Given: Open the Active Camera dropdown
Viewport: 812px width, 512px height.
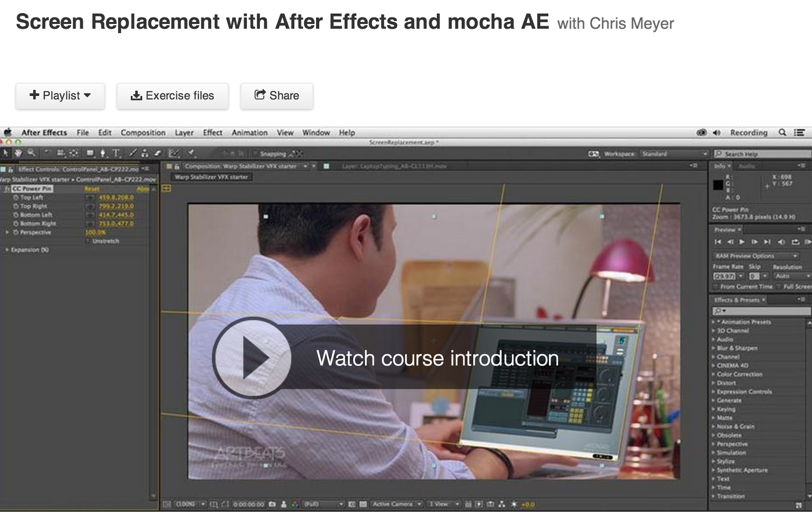Looking at the screenshot, I should 397,504.
